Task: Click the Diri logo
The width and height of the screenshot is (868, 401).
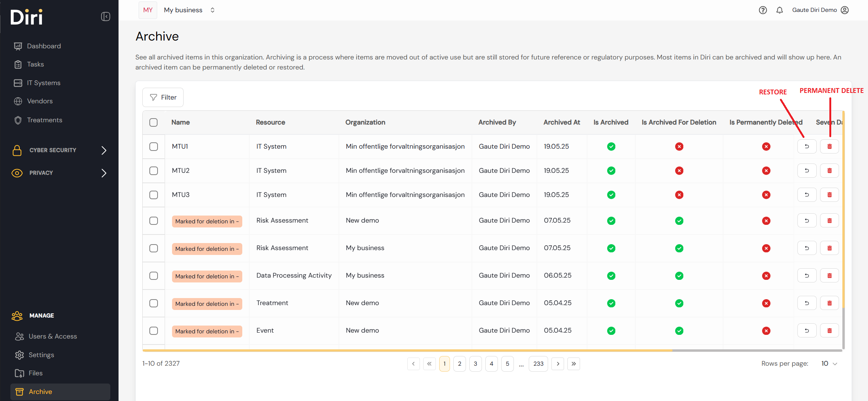Action: coord(27,17)
